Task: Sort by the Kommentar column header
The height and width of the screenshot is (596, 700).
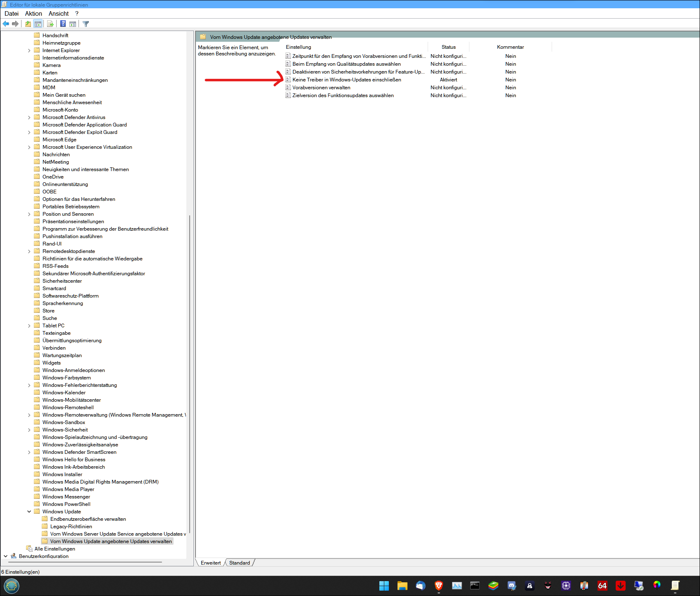Action: tap(510, 47)
